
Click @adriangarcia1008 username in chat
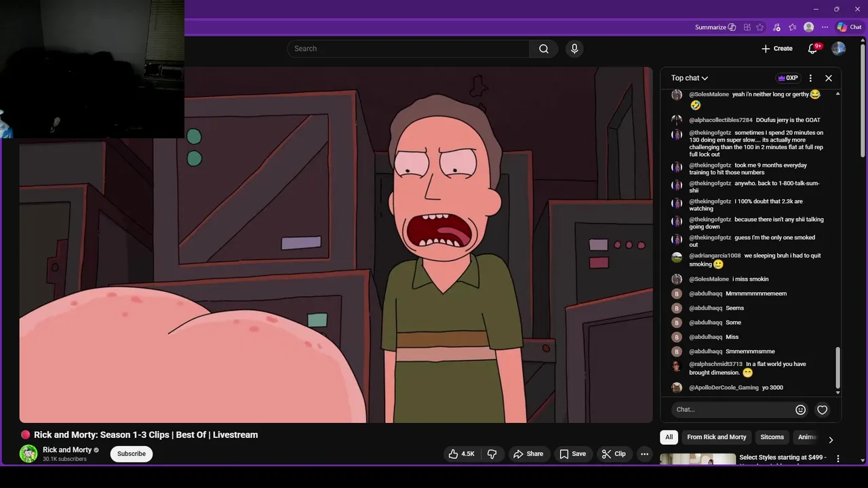tap(715, 256)
